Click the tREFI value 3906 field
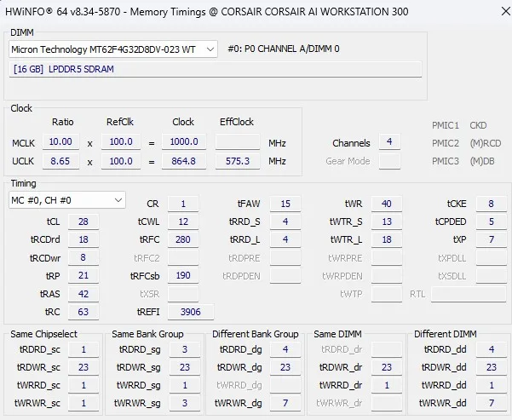Image resolution: width=512 pixels, height=420 pixels. pyautogui.click(x=191, y=312)
